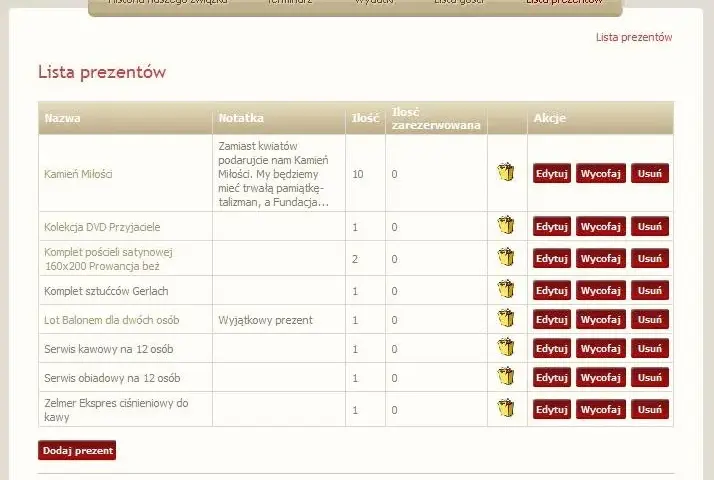Click gift bag icon for Serwis obiadowy row

pos(506,376)
